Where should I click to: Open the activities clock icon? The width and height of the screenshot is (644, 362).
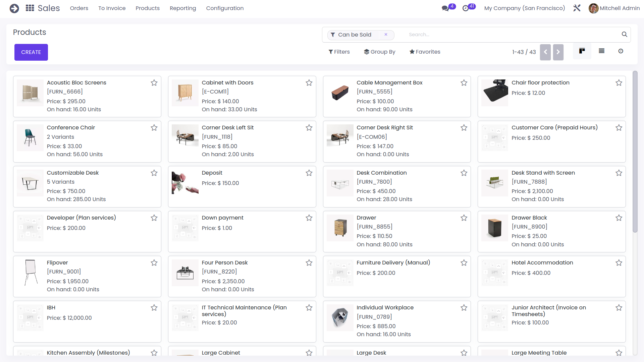(466, 8)
